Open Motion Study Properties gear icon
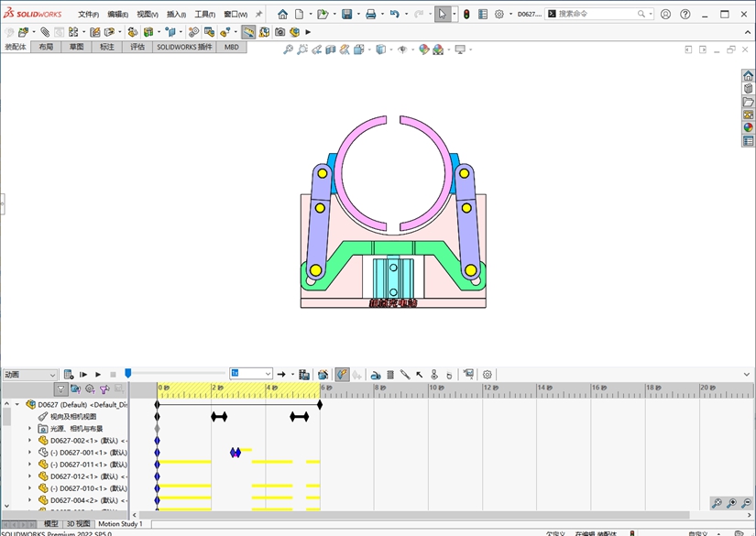This screenshot has width=756, height=536. [488, 375]
